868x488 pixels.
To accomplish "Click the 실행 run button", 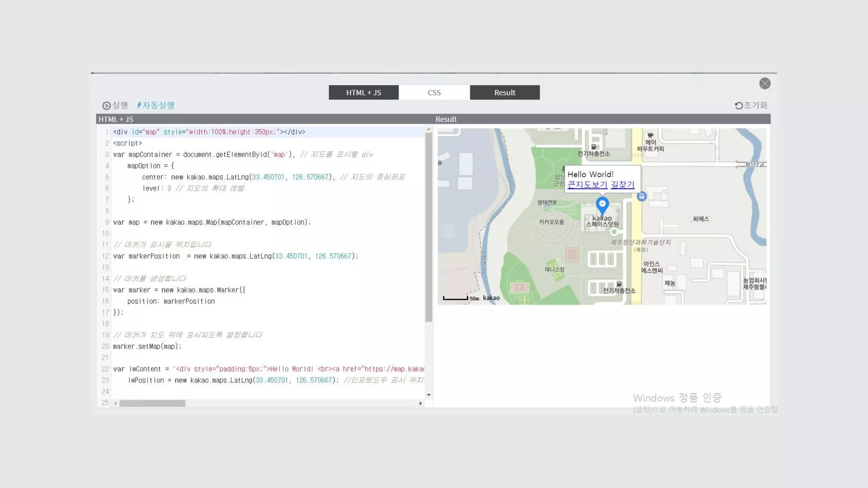I will [x=115, y=105].
